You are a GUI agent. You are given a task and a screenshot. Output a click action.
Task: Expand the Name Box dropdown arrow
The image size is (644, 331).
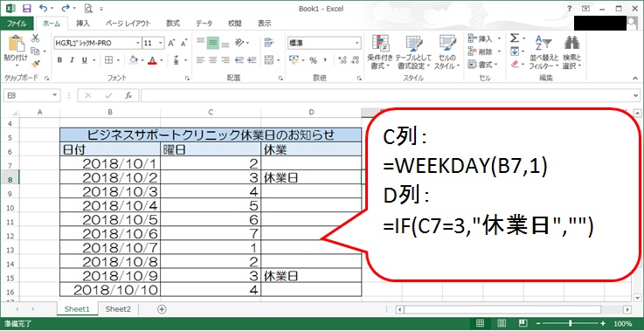(x=55, y=95)
